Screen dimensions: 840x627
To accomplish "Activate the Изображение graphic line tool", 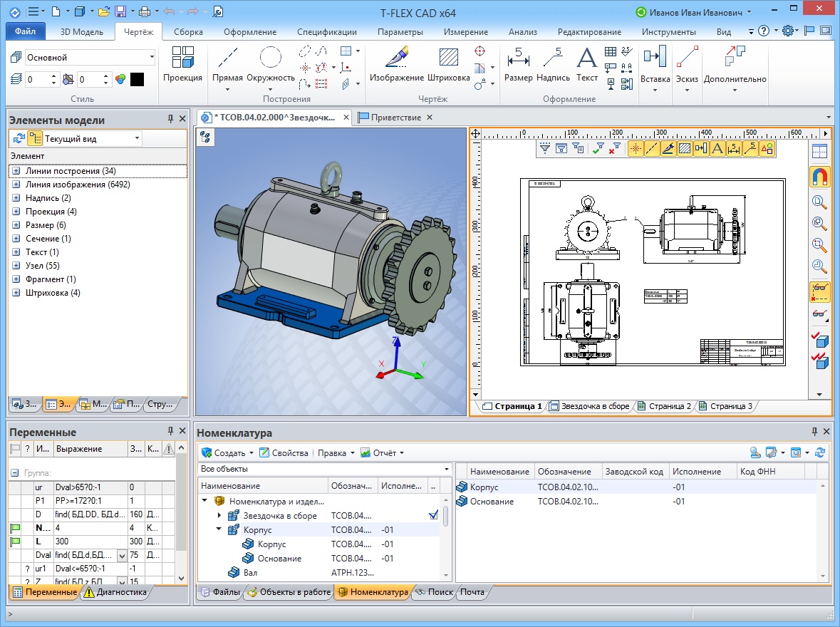I will coord(396,64).
